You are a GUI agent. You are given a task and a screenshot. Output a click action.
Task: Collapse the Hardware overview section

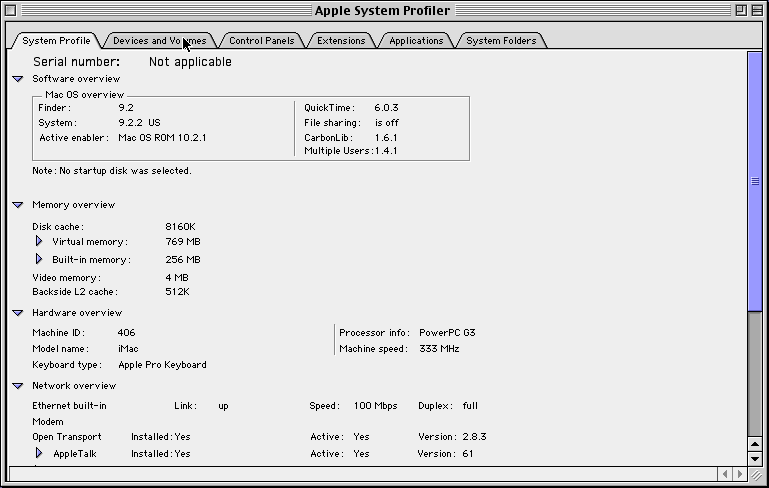(18, 313)
